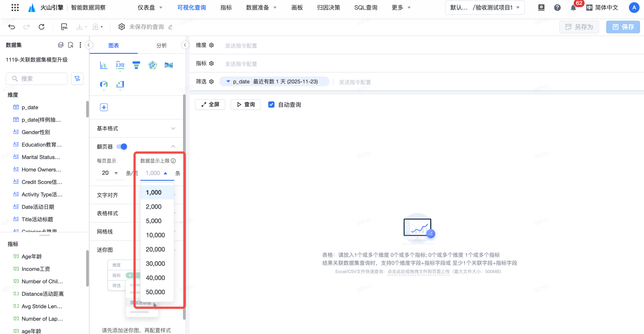Switch to the 分析 tab
Screen dimensions: 644x334
pyautogui.click(x=162, y=45)
